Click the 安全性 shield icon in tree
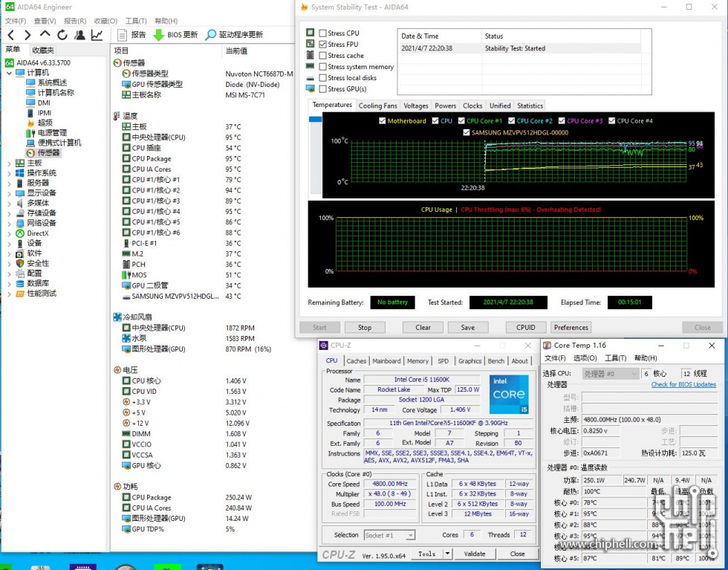728x570 pixels. (x=20, y=263)
